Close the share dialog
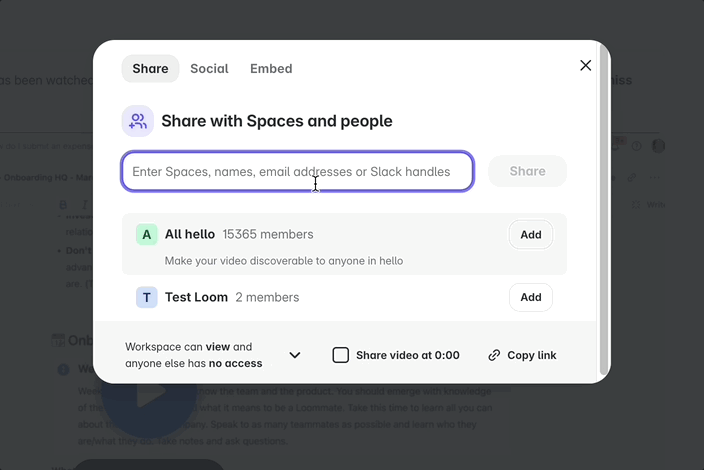The width and height of the screenshot is (704, 470). point(586,66)
